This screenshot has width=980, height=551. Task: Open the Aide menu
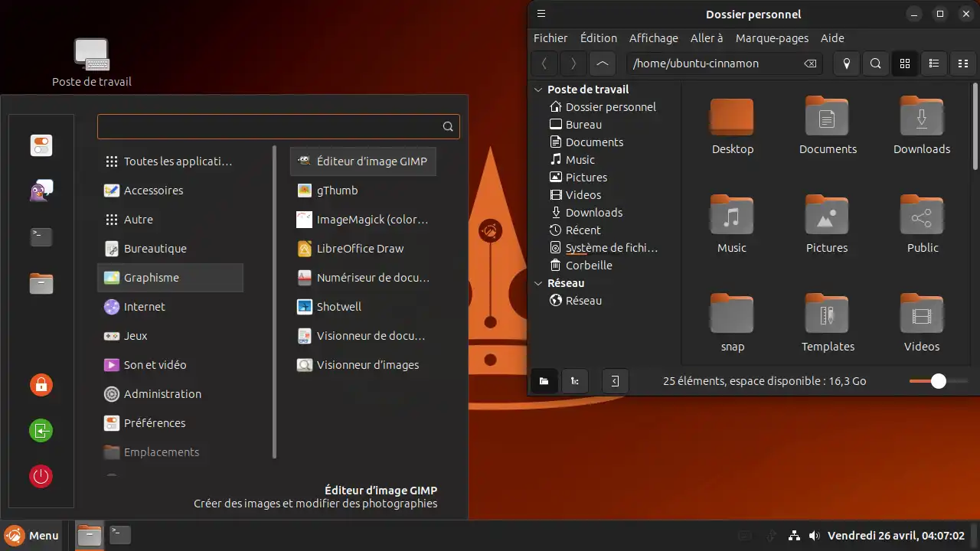(x=832, y=38)
